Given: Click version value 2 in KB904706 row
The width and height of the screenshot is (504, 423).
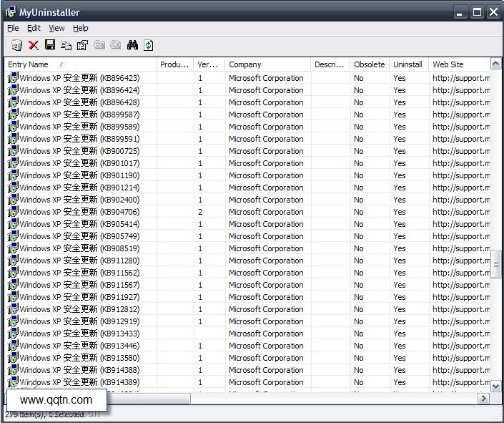Looking at the screenshot, I should [200, 212].
